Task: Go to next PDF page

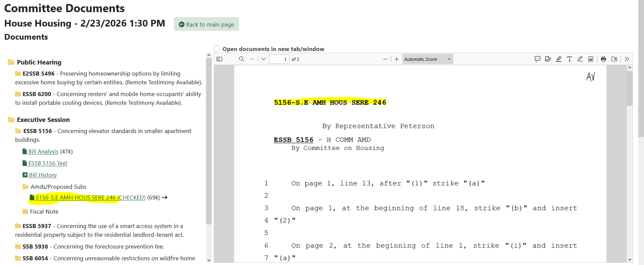Action: tap(264, 59)
